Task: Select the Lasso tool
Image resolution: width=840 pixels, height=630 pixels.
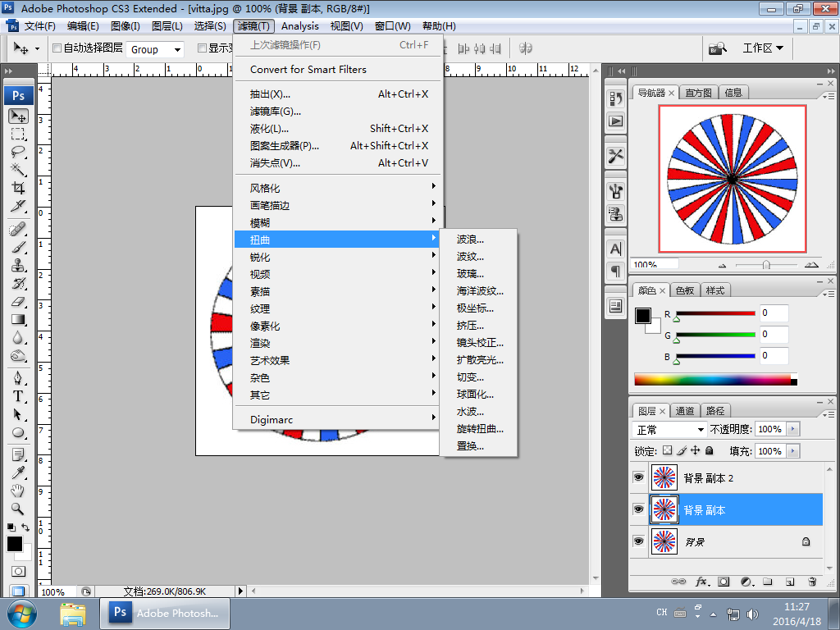Action: [x=18, y=151]
